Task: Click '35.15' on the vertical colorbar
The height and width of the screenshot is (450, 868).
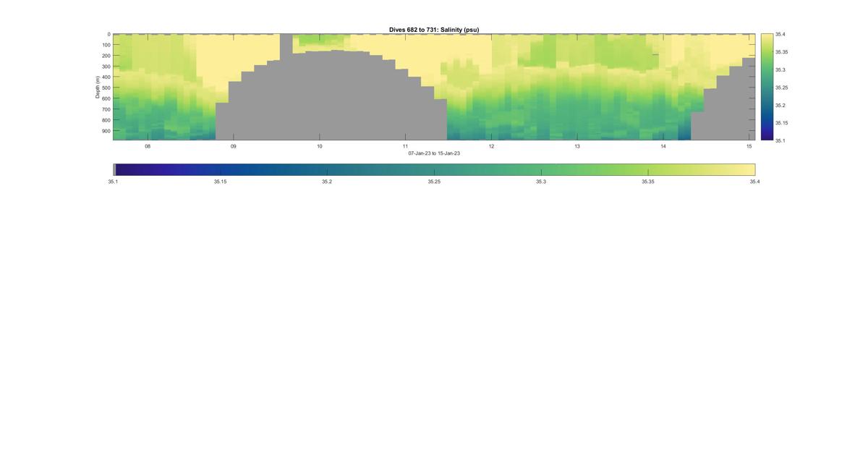Action: [x=782, y=123]
